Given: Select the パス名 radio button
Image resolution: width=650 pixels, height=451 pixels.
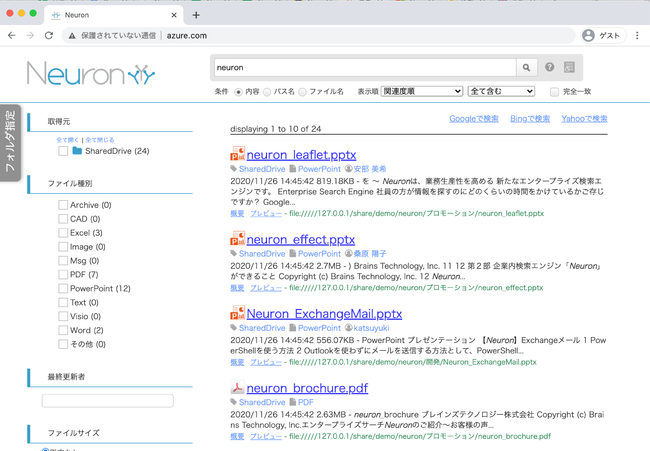Looking at the screenshot, I should pyautogui.click(x=267, y=92).
